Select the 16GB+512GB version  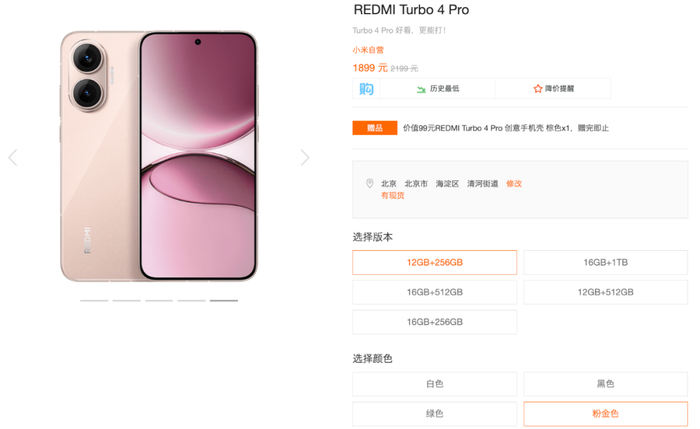tap(434, 292)
